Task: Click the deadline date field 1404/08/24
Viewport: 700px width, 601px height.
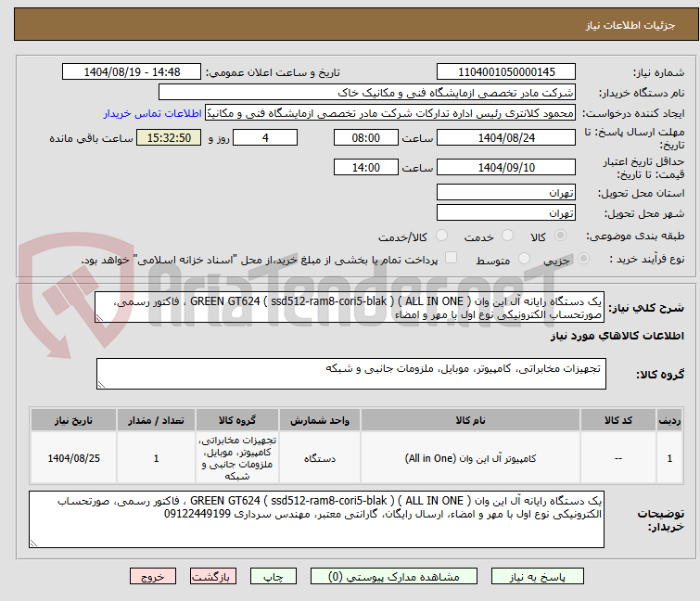Action: (x=506, y=137)
